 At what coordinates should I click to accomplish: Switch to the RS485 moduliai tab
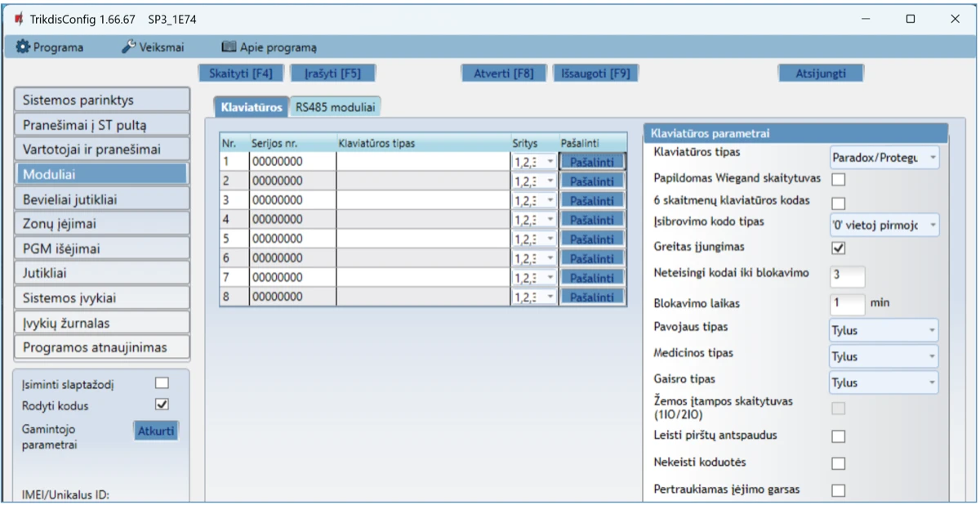tap(335, 107)
